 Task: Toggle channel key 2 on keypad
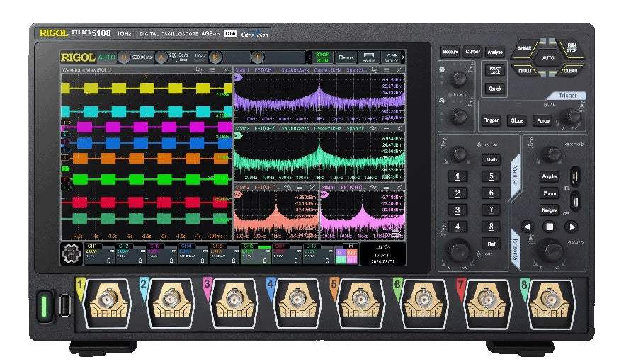coord(457,193)
